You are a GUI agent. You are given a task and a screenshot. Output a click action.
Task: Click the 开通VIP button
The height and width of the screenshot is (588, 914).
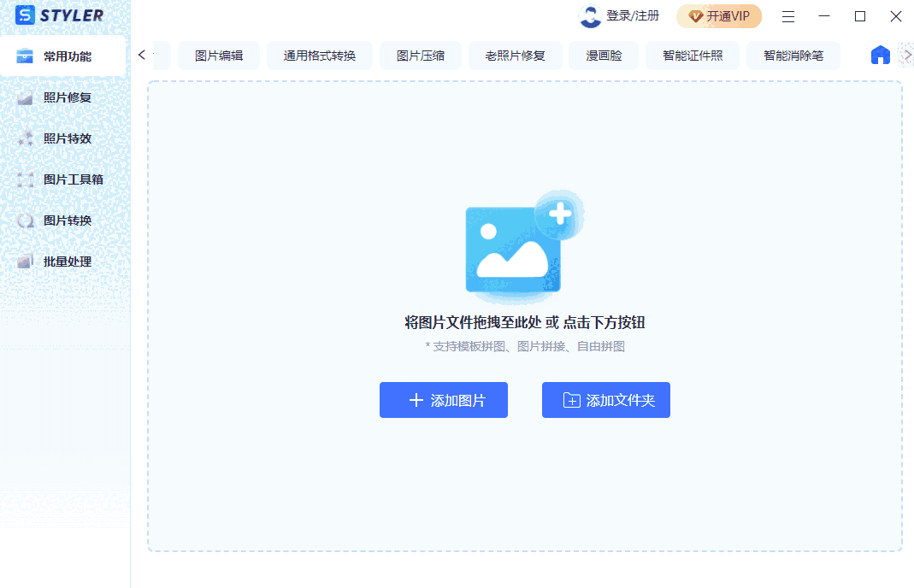tap(718, 16)
